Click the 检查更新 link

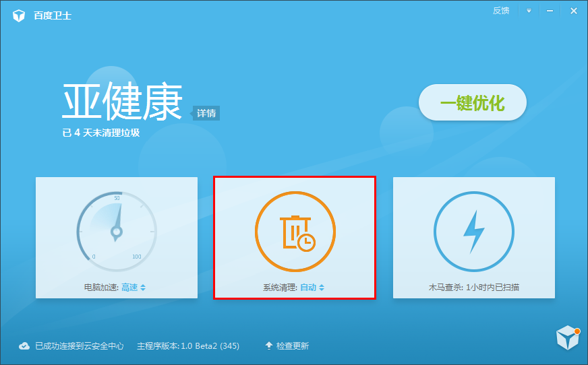[x=293, y=346]
